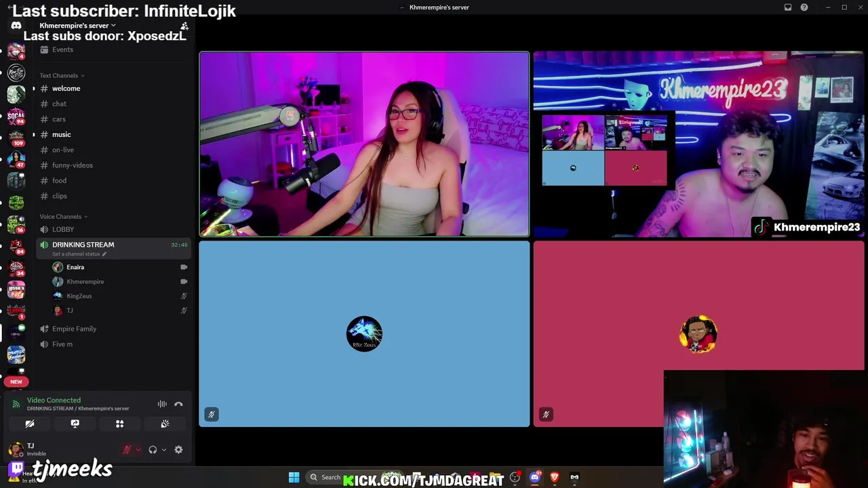Viewport: 868px width, 488px height.
Task: Click the Video Connected signal icon
Action: click(16, 404)
